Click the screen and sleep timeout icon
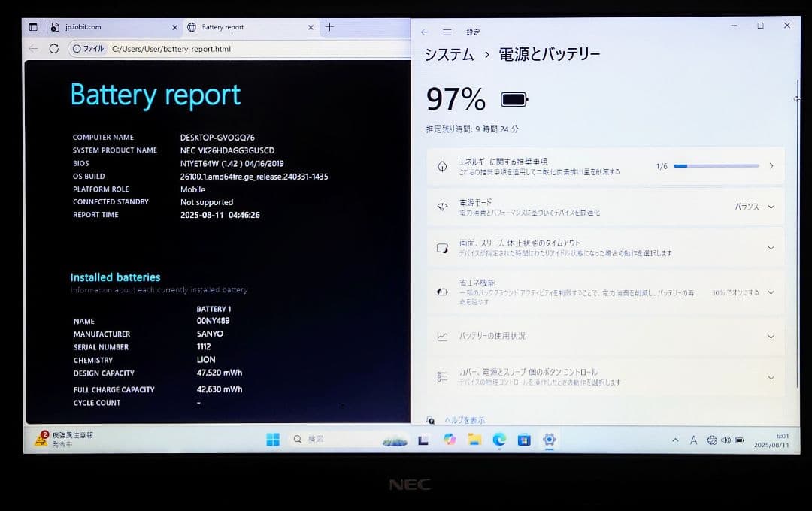Viewport: 812px width, 511px height. click(x=444, y=249)
